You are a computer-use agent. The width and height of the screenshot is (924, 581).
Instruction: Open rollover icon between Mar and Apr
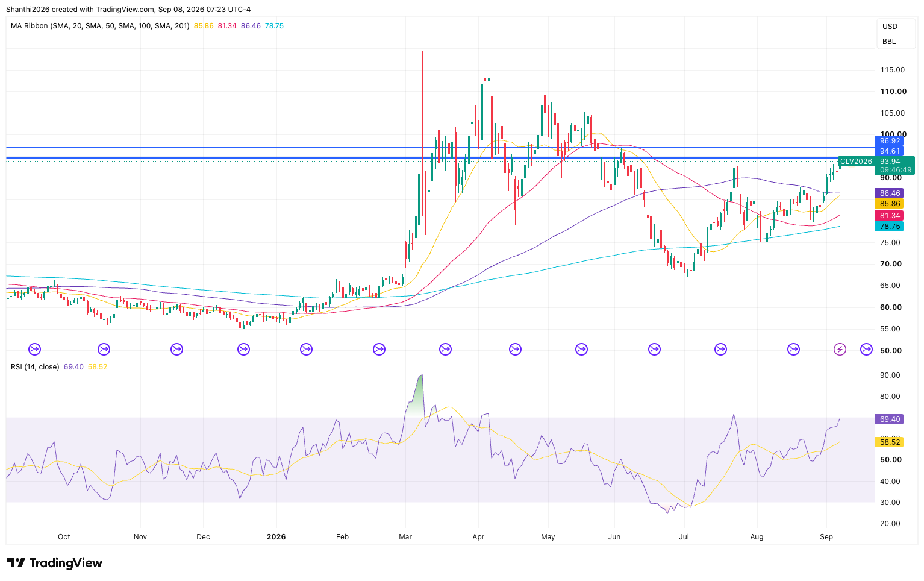click(445, 349)
